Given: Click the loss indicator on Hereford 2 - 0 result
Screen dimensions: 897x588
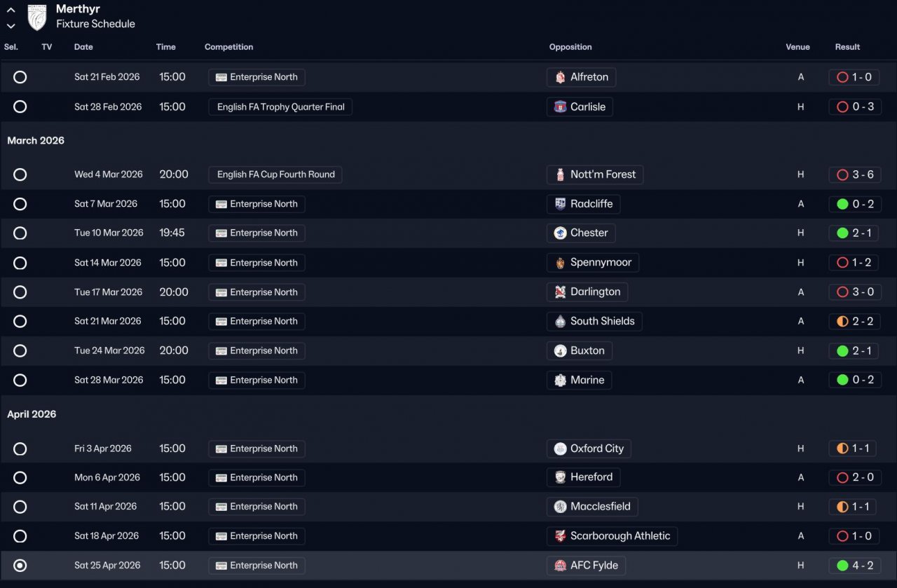Looking at the screenshot, I should 842,477.
